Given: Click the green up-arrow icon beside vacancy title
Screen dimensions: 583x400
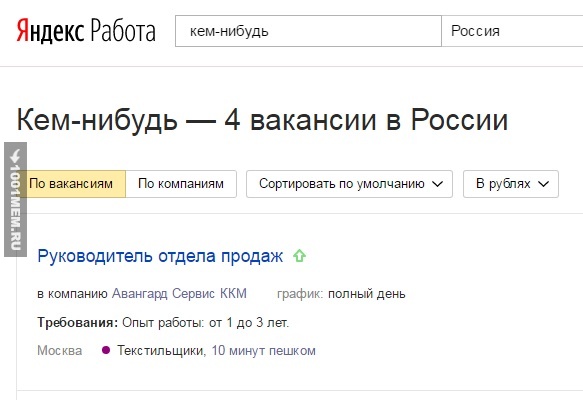Looking at the screenshot, I should tap(299, 256).
